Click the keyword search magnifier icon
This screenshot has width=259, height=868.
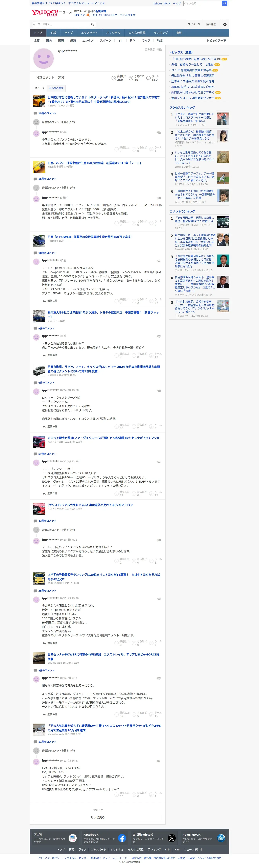point(93,24)
